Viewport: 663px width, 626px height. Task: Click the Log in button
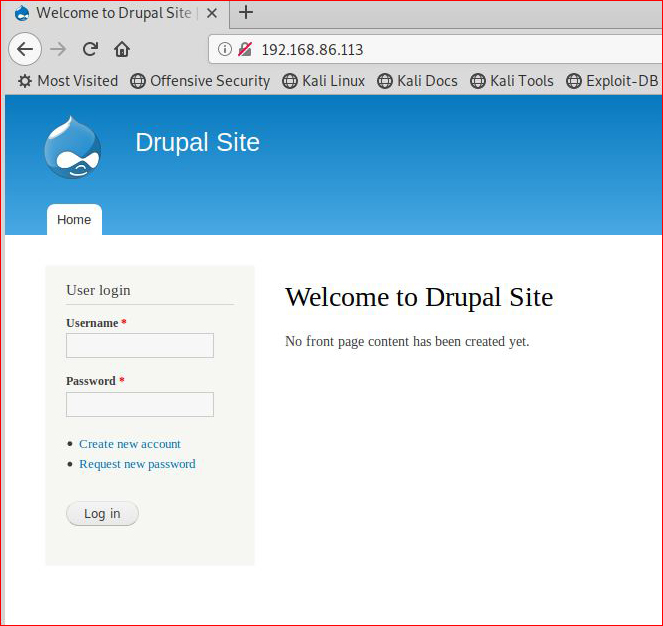pyautogui.click(x=102, y=513)
